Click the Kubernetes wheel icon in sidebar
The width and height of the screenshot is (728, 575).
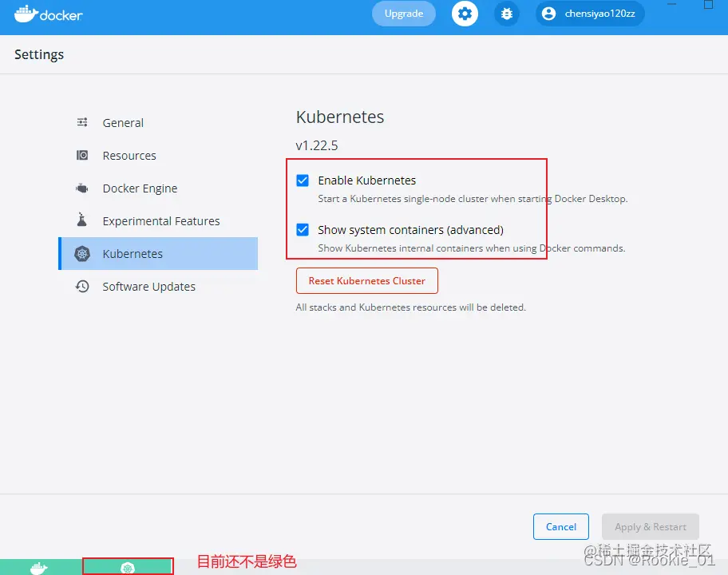(82, 254)
